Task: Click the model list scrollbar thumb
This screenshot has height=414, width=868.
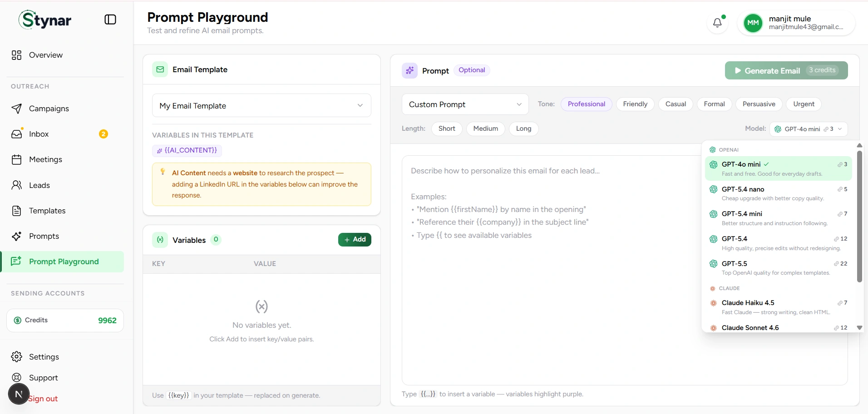Action: tap(859, 217)
